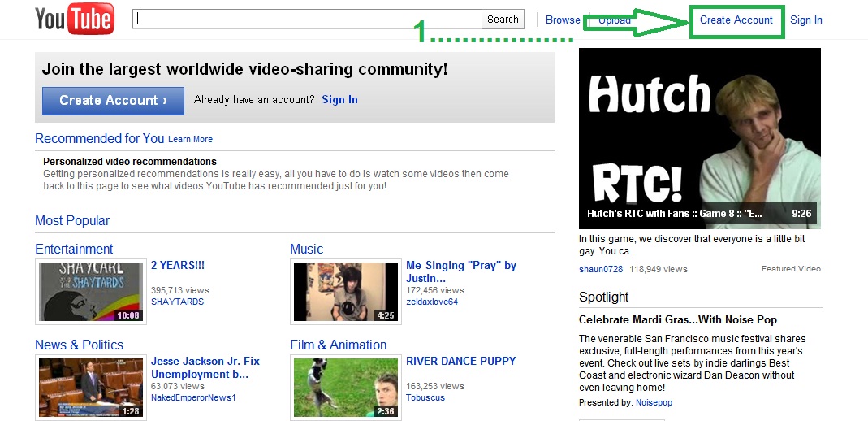Visit the SHAYTARDS channel link
Image resolution: width=868 pixels, height=421 pixels.
[x=177, y=302]
